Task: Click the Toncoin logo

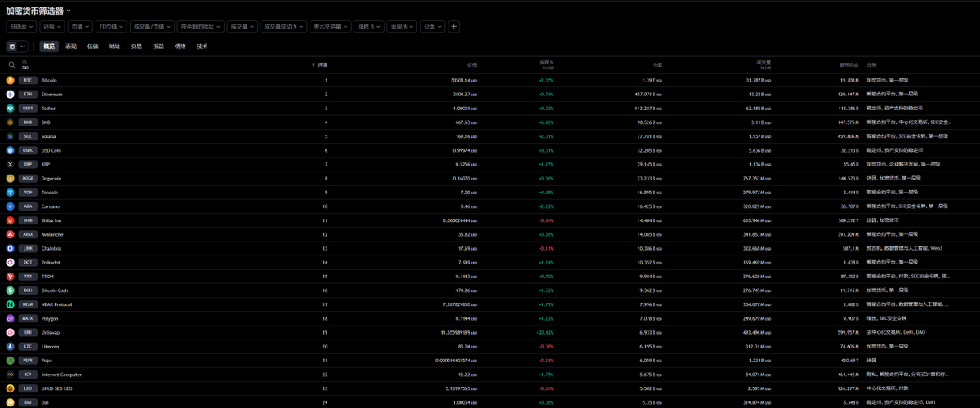Action: coord(11,193)
